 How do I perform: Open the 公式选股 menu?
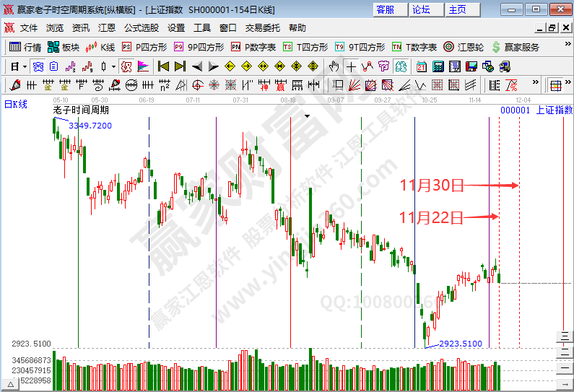[x=142, y=27]
